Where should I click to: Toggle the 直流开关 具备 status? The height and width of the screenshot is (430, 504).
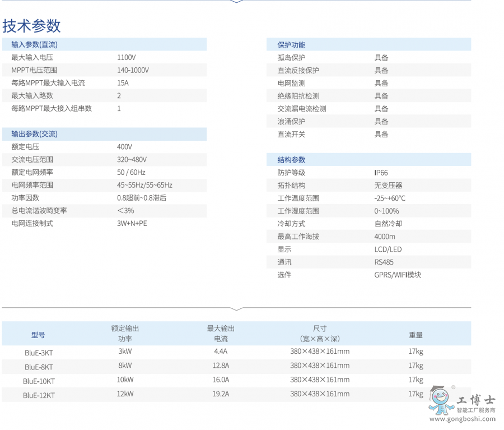tap(381, 134)
